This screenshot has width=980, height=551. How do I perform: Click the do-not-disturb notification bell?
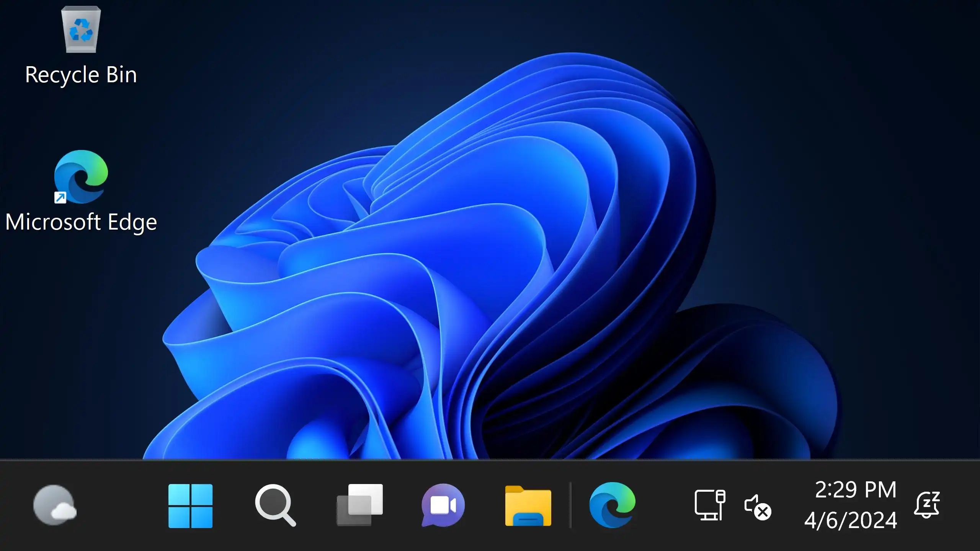click(x=927, y=505)
